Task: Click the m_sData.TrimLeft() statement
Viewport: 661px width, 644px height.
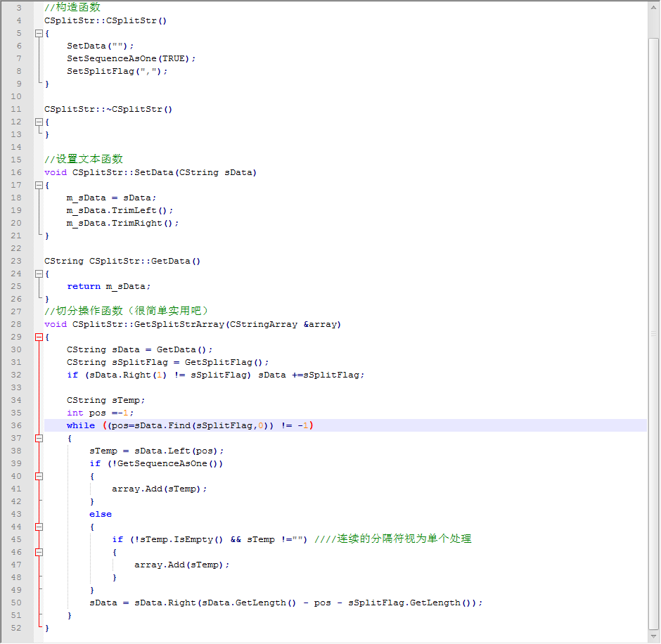Action: pyautogui.click(x=120, y=210)
